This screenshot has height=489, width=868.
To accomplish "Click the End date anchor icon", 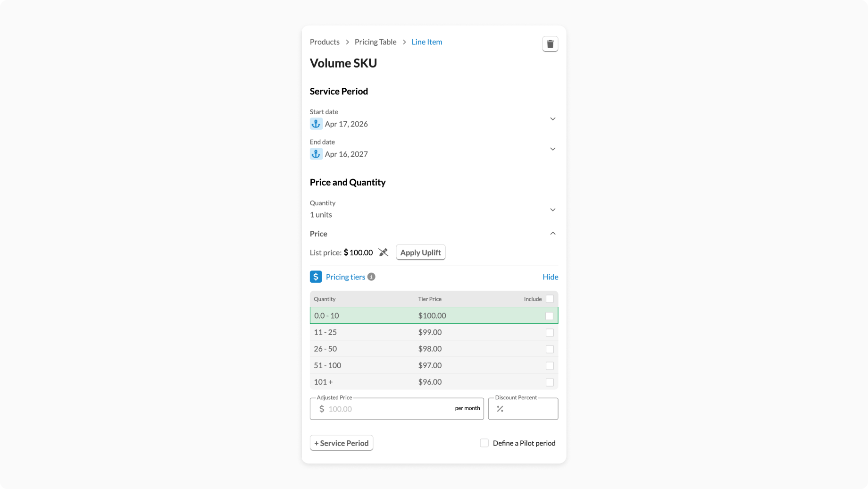I will (316, 154).
